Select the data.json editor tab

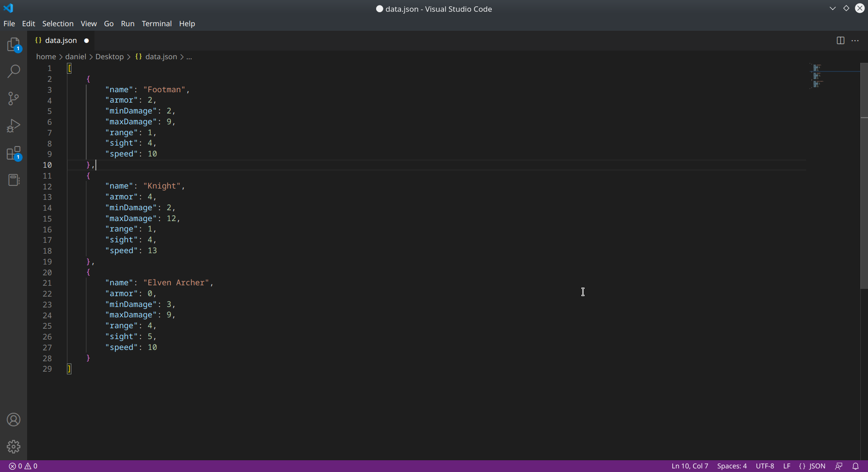point(61,41)
